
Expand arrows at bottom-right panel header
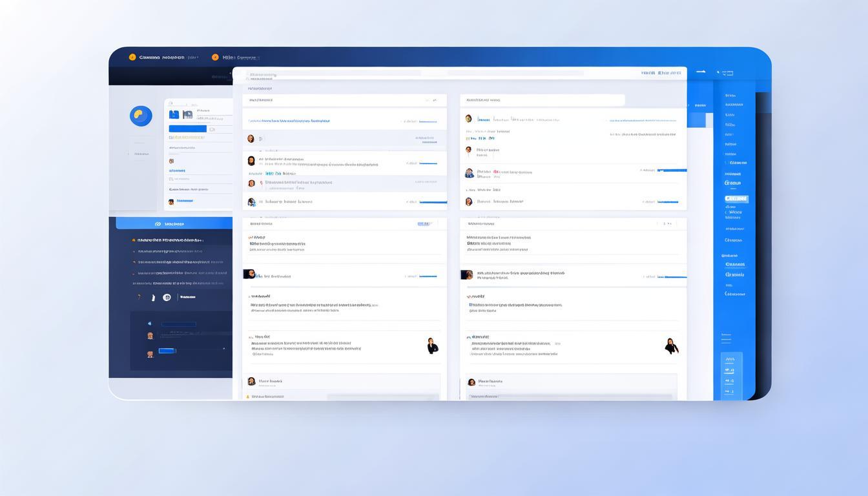tap(668, 224)
